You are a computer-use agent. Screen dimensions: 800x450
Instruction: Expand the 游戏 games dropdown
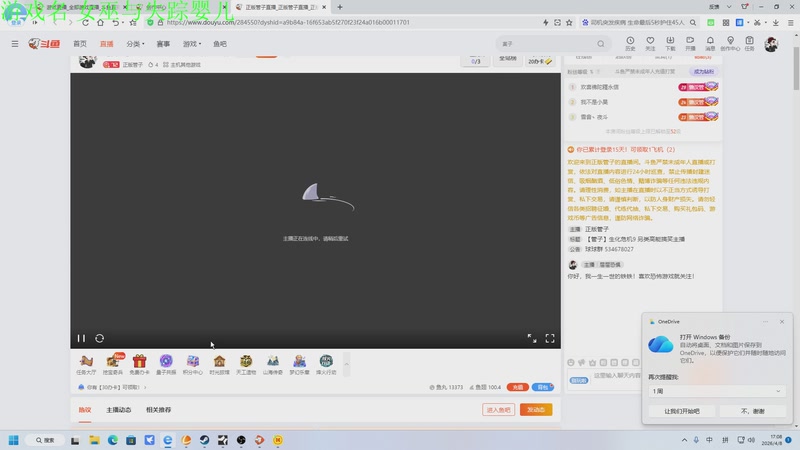click(x=192, y=44)
